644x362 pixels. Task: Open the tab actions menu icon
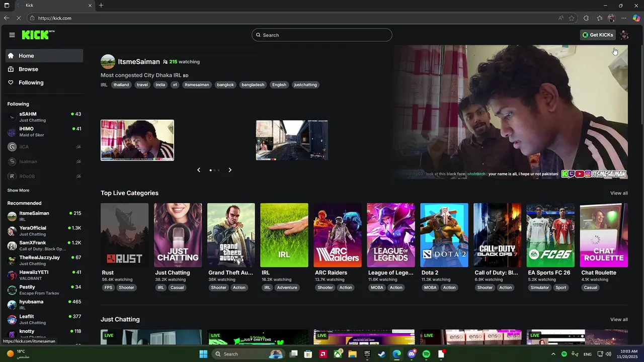pyautogui.click(x=7, y=6)
